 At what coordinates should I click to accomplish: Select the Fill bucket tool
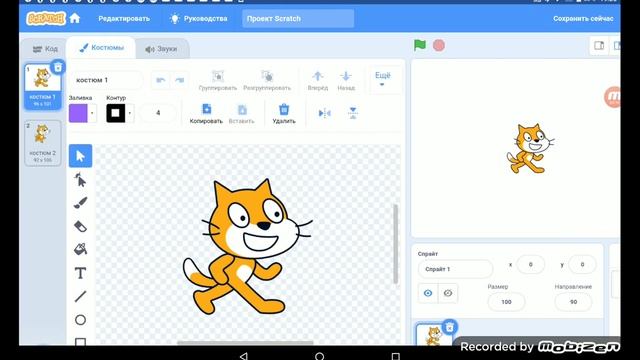80,249
